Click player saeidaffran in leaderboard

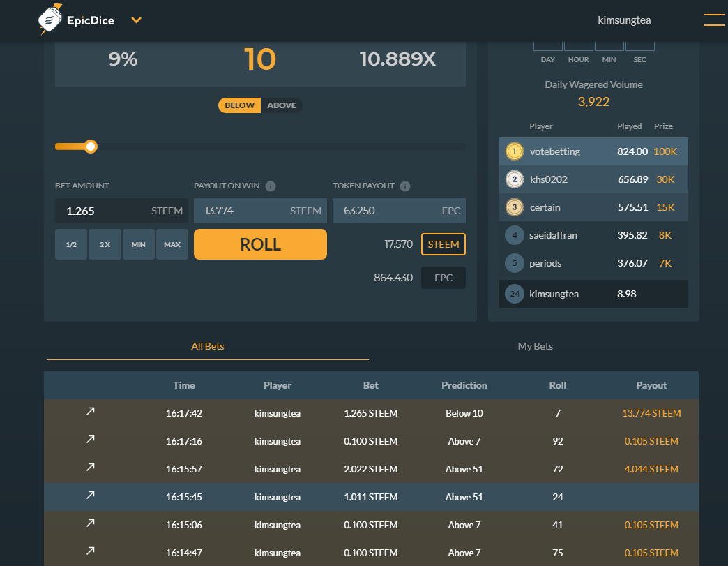[554, 235]
